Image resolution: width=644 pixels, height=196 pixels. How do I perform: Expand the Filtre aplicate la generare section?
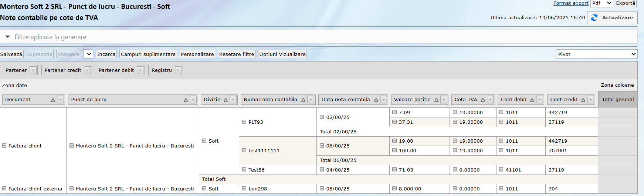[x=7, y=37]
